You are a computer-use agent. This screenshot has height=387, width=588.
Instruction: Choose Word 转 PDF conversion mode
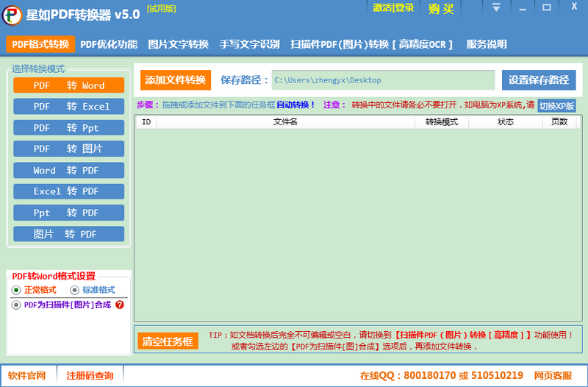[x=68, y=170]
